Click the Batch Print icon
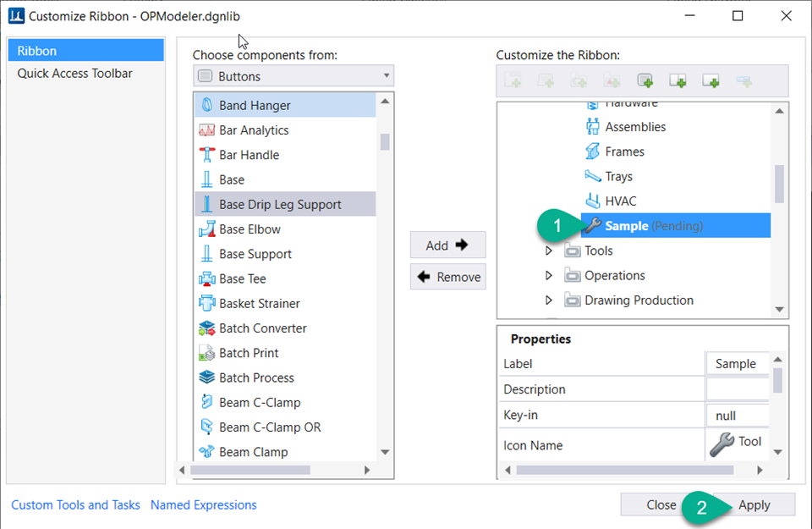The image size is (812, 529). click(206, 353)
